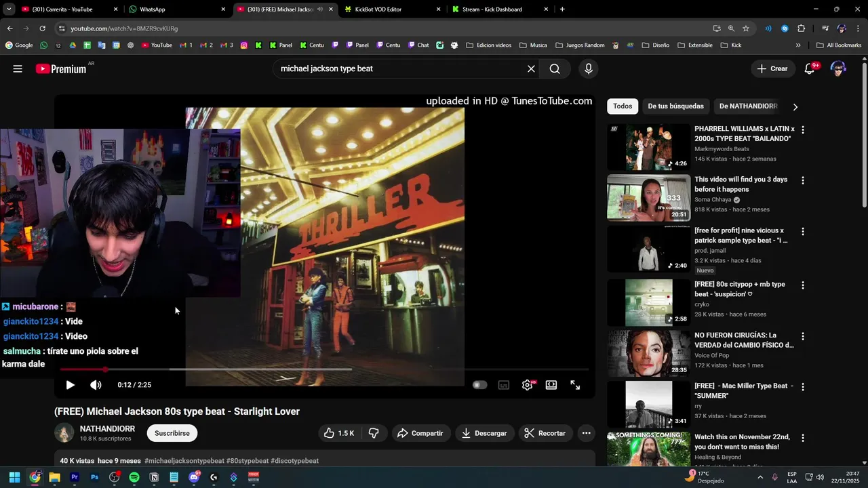Toggle the autoplay switch in player
The width and height of the screenshot is (868, 488).
[479, 385]
